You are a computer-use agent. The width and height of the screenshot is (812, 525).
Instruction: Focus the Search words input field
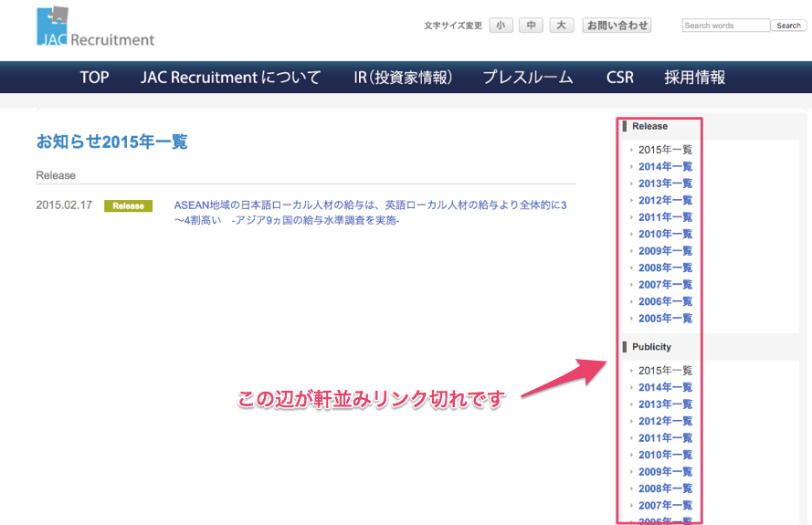click(x=725, y=26)
